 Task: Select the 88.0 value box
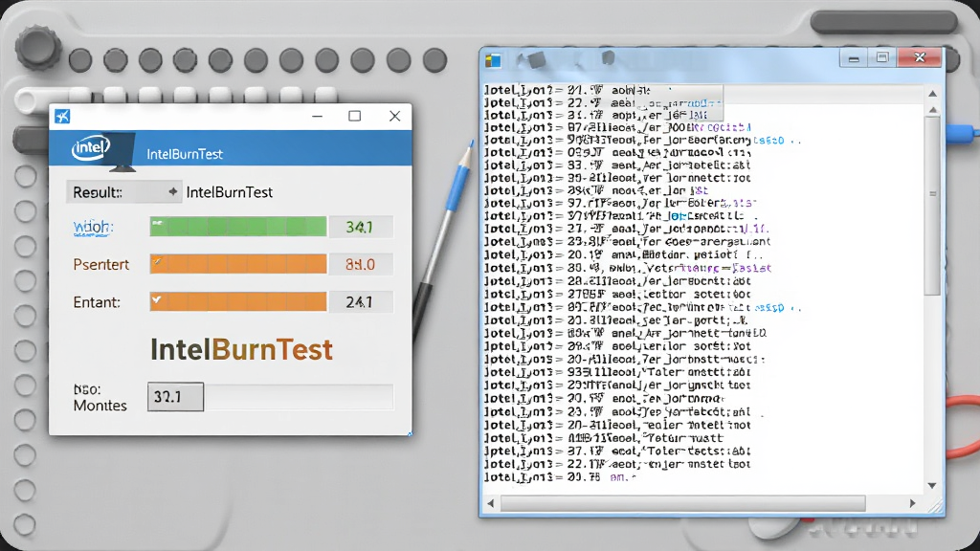pos(361,264)
